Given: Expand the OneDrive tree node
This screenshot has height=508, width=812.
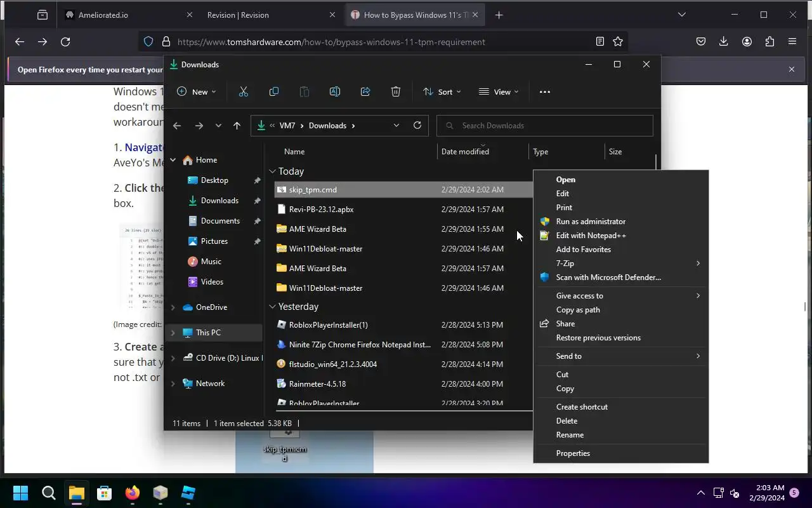Looking at the screenshot, I should pyautogui.click(x=173, y=307).
